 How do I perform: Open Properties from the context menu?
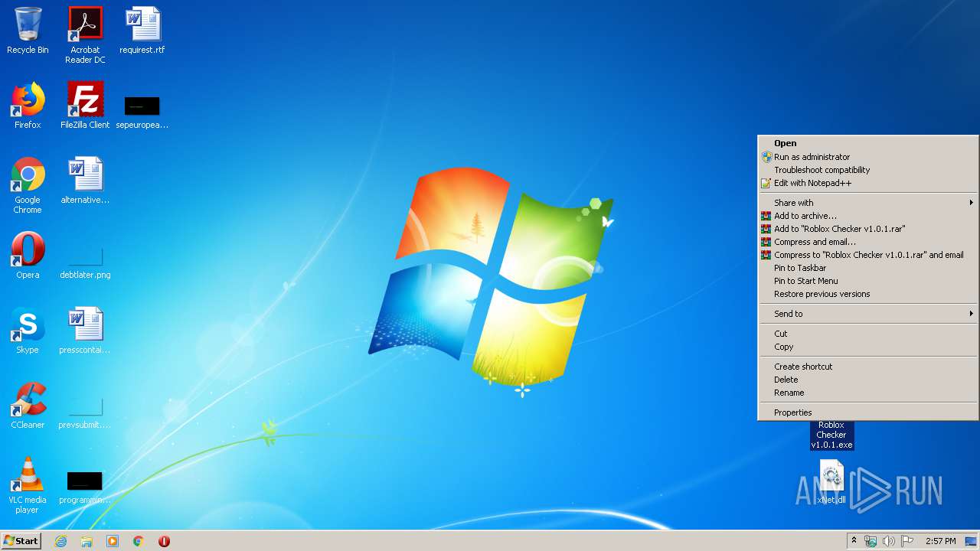[x=868, y=412]
